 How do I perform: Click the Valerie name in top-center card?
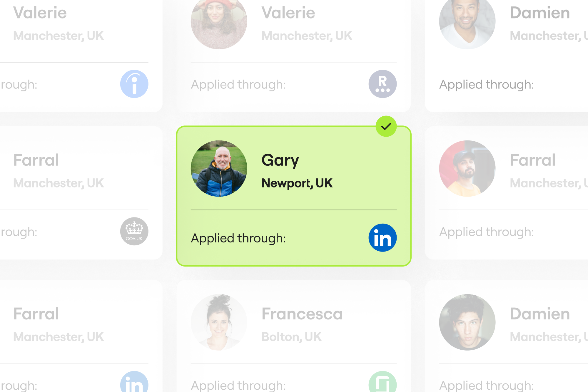coord(288,13)
